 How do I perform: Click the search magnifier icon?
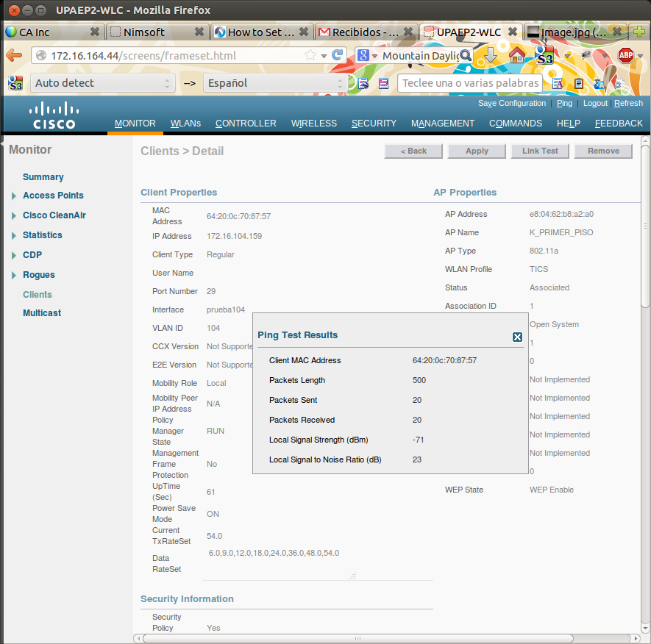[x=466, y=55]
